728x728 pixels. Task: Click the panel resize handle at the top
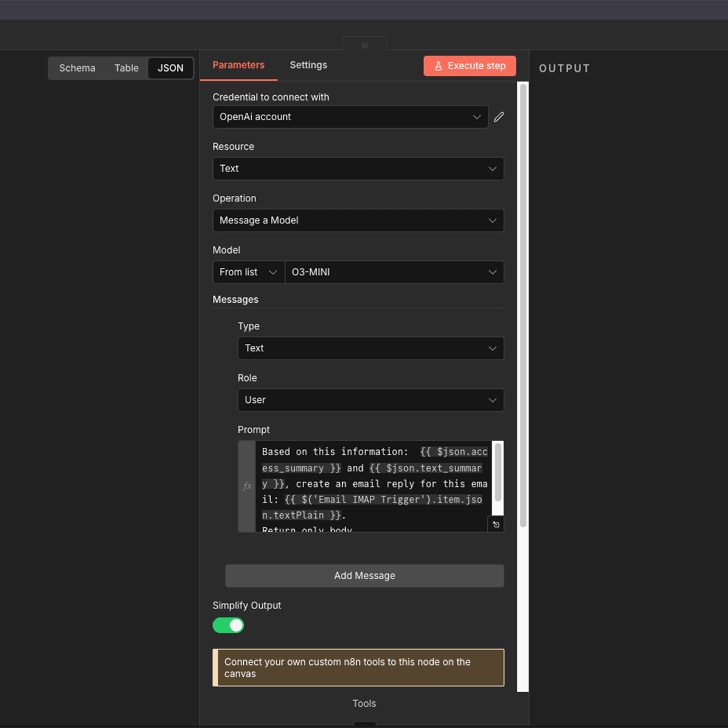tap(365, 44)
